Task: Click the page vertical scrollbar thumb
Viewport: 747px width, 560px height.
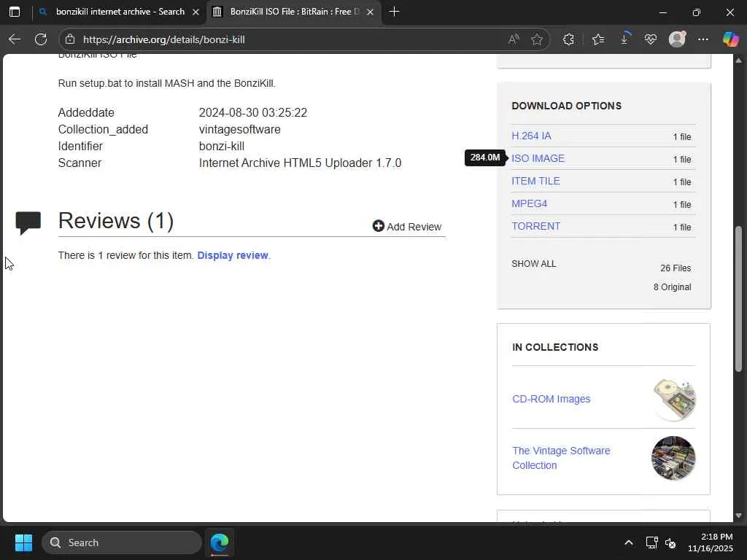Action: [x=738, y=299]
